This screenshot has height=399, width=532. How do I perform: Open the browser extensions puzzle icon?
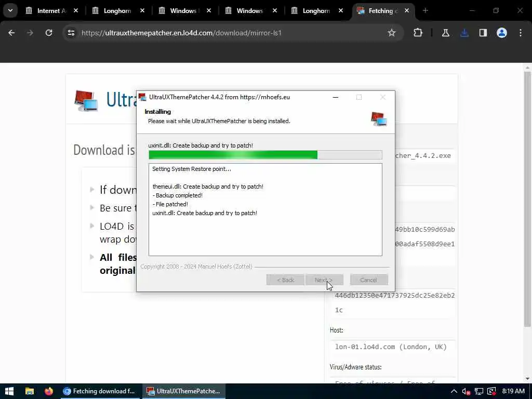pos(418,33)
